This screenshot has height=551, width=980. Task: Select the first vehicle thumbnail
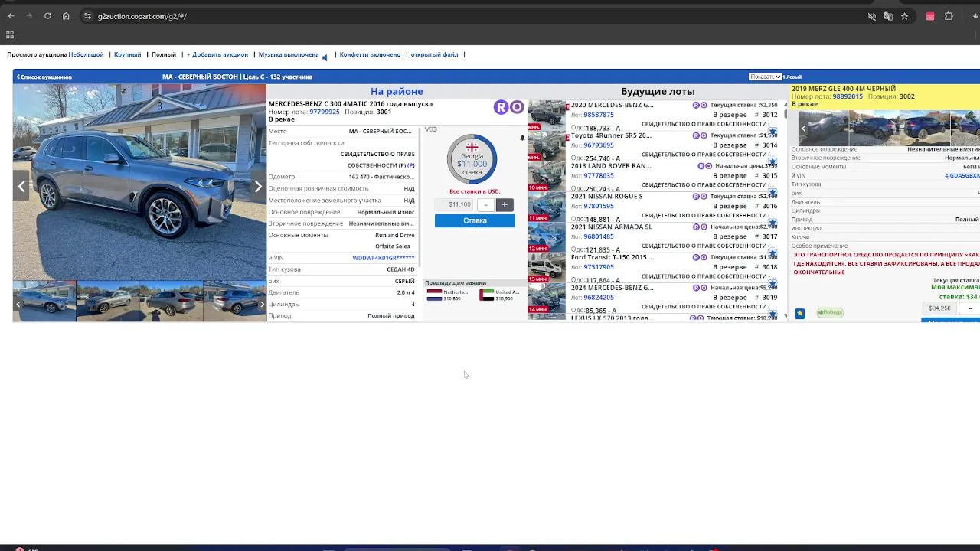point(44,301)
